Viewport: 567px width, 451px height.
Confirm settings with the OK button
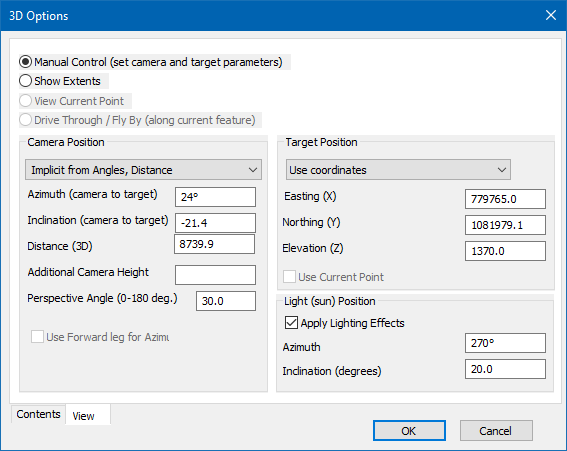409,431
